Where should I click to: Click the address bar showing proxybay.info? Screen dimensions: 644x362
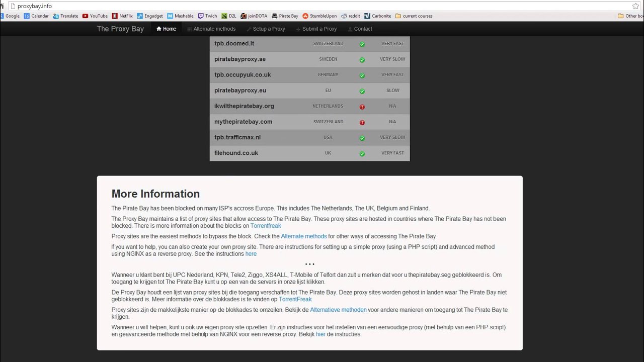(322, 6)
